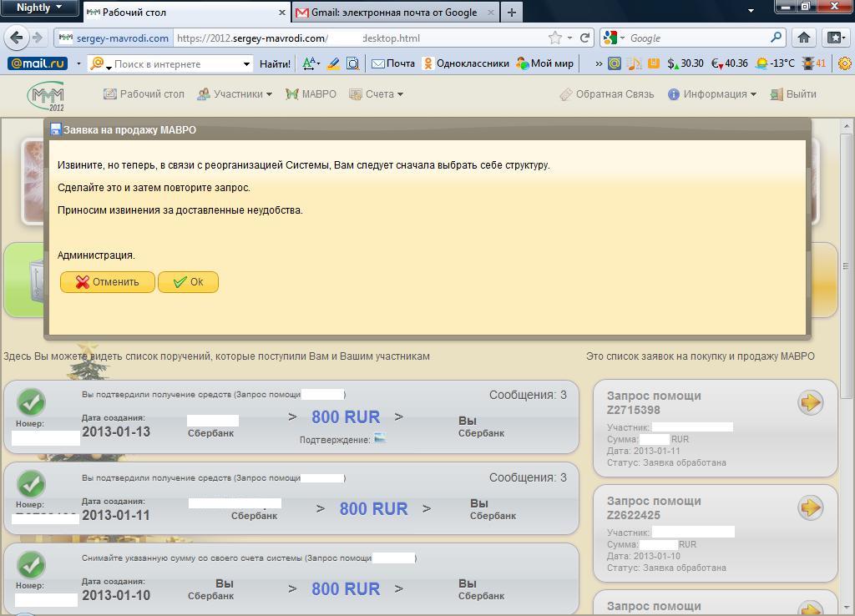Open mail.ru toolbar settings gear icon
The height and width of the screenshot is (616, 855).
[845, 63]
